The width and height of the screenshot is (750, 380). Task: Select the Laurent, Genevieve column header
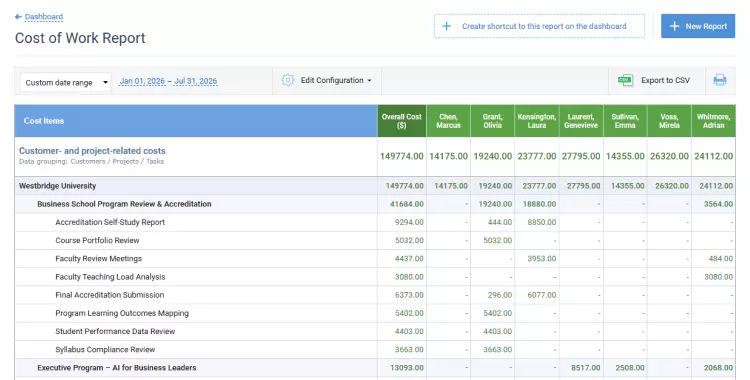point(581,121)
